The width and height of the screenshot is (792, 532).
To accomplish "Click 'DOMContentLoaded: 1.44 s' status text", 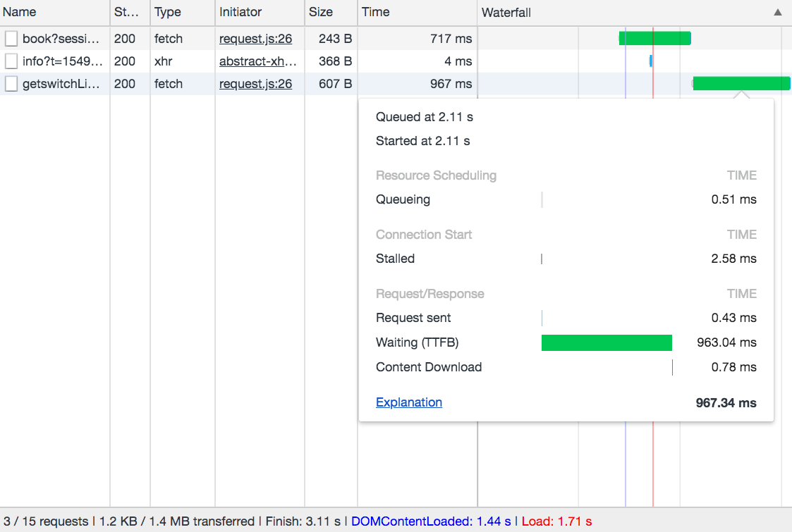I will point(431,521).
